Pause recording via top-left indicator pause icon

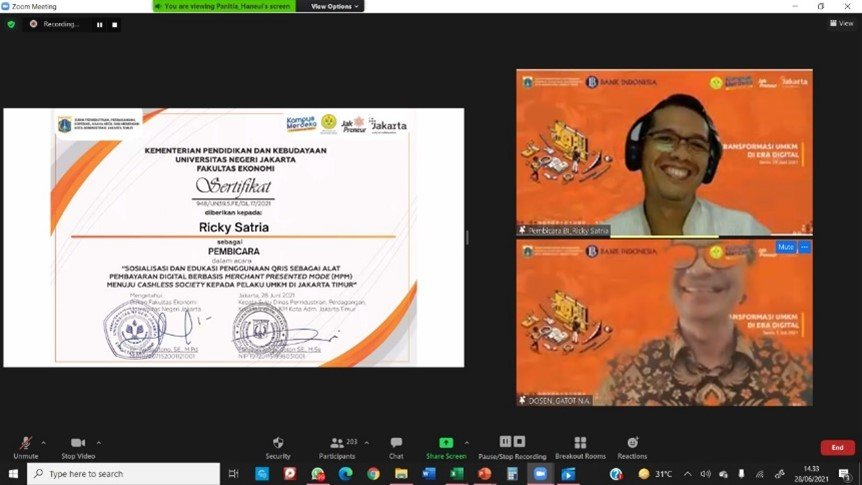(x=100, y=25)
